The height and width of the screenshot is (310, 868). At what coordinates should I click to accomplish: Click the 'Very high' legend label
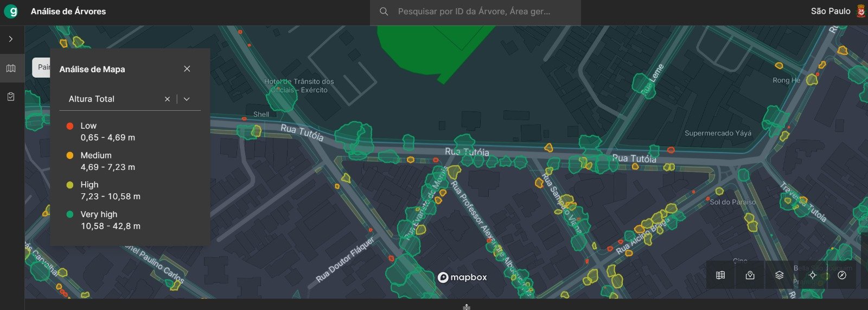[x=99, y=214]
